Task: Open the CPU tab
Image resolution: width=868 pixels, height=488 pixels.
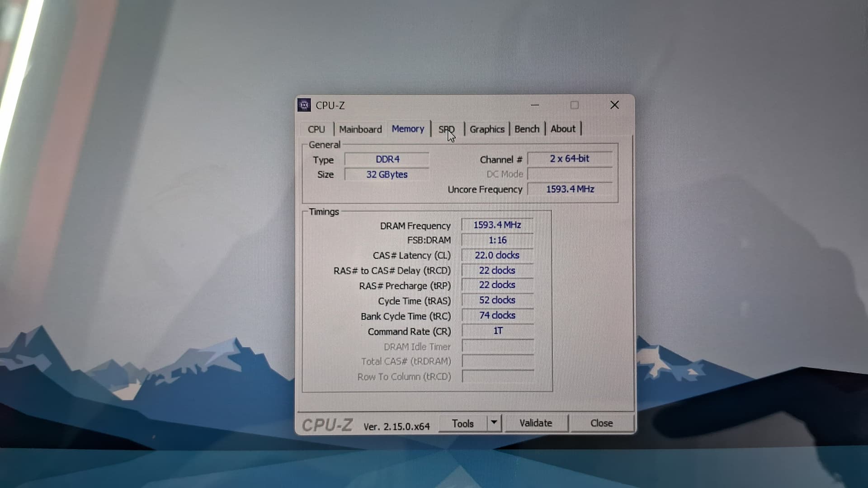Action: pyautogui.click(x=316, y=129)
